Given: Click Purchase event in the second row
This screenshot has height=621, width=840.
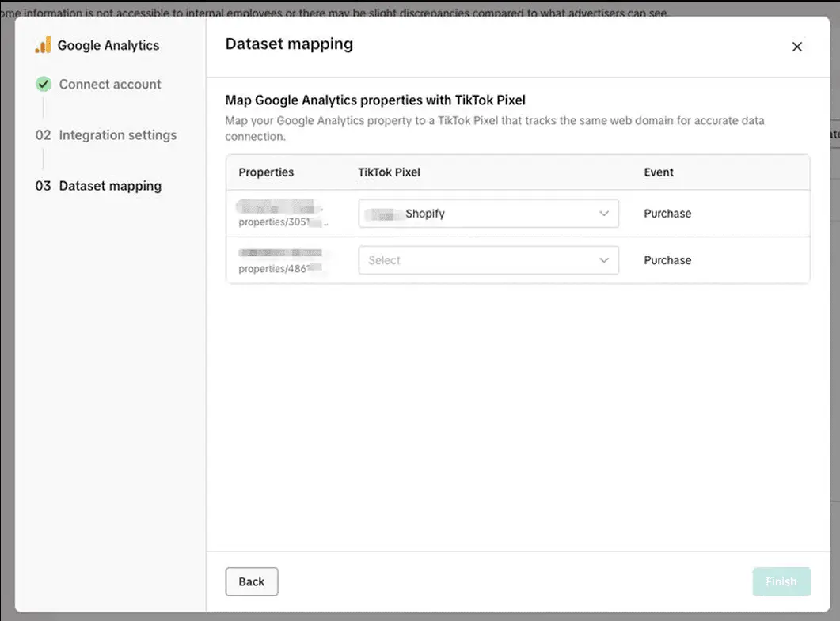Looking at the screenshot, I should (667, 260).
